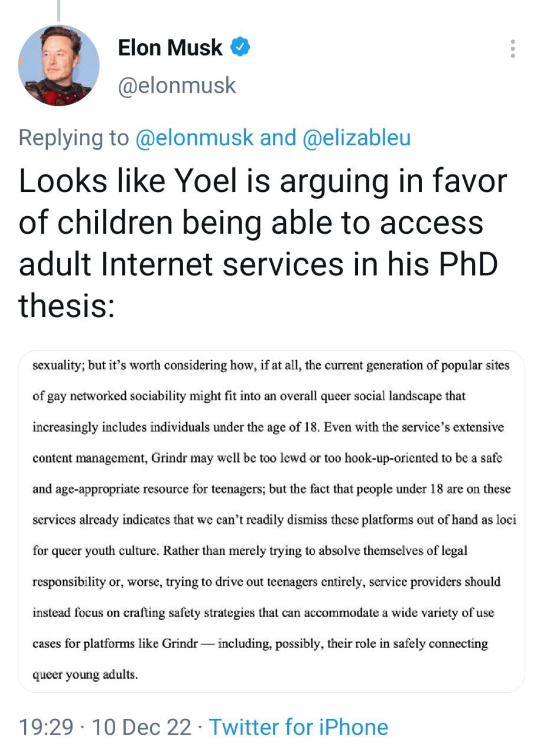Click the thread connector line above the avatar
Screen dimensions: 543x756
click(x=58, y=11)
